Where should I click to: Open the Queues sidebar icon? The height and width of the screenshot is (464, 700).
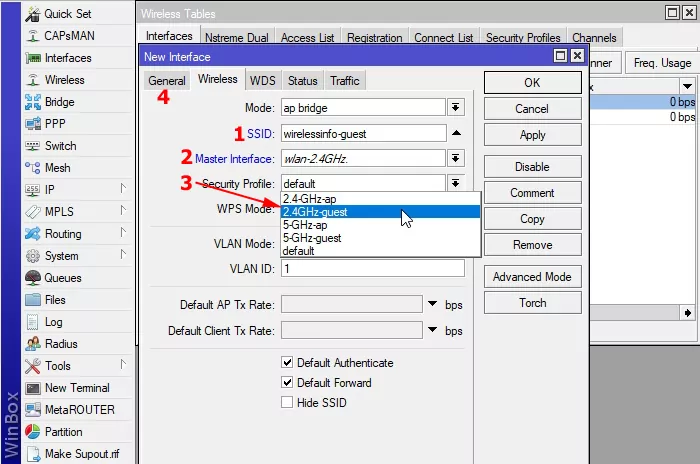pyautogui.click(x=33, y=278)
